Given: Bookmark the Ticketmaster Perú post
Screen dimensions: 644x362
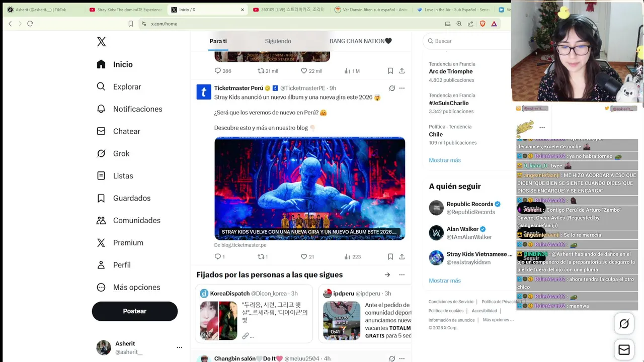Looking at the screenshot, I should pos(390,256).
